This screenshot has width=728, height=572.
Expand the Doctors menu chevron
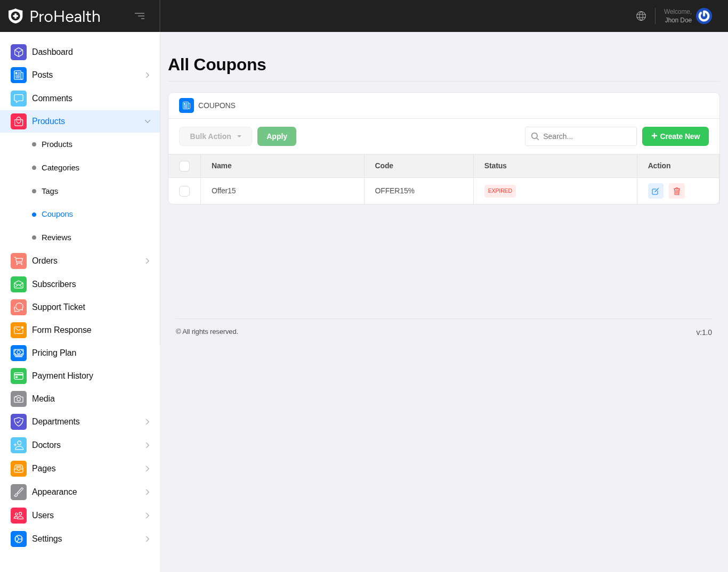pyautogui.click(x=148, y=445)
